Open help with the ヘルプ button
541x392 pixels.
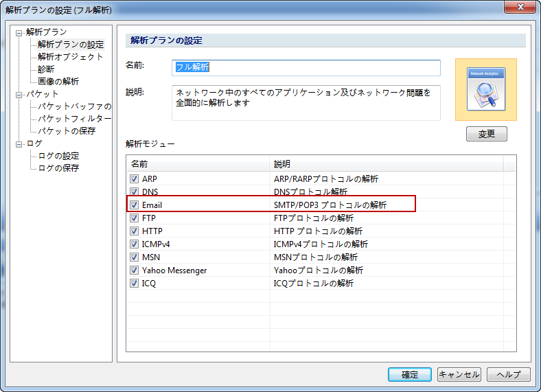pyautogui.click(x=508, y=375)
